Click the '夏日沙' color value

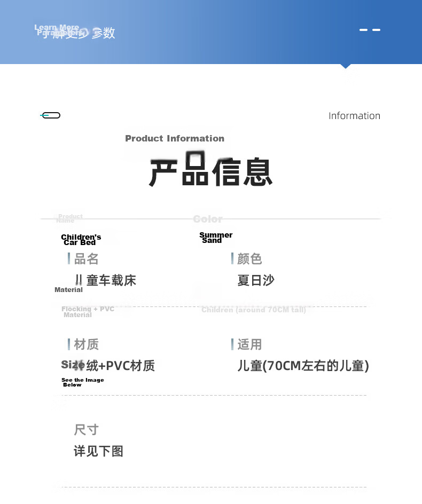click(256, 280)
